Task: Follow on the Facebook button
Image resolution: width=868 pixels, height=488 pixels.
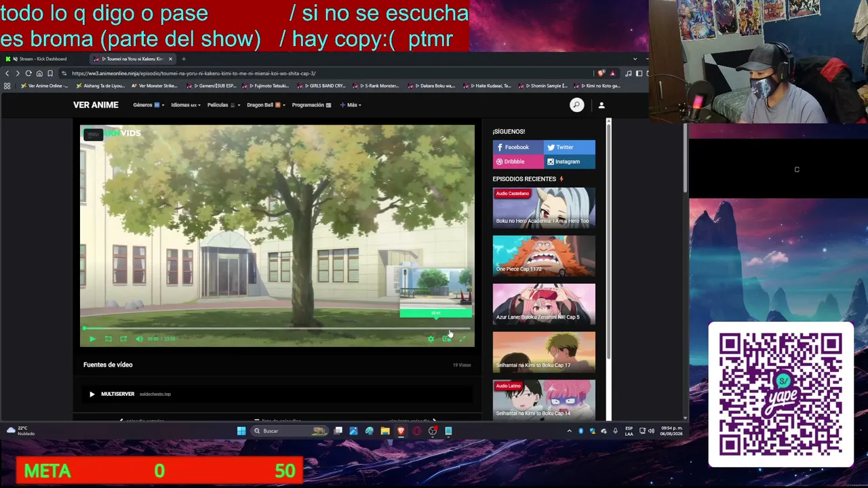Action: click(x=518, y=147)
